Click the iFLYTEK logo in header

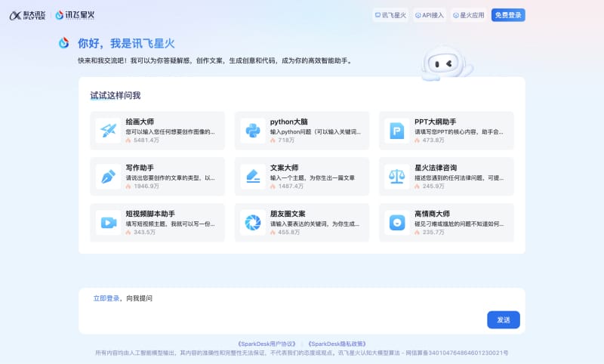[x=27, y=15]
